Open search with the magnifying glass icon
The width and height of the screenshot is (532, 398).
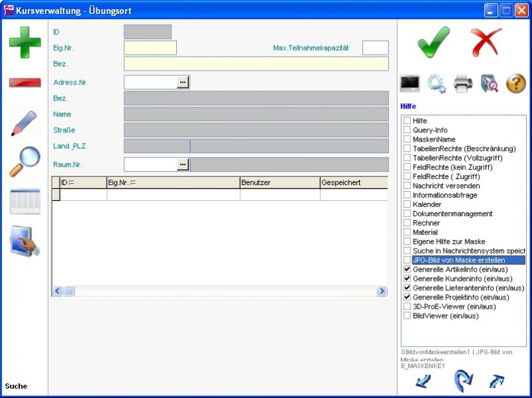[25, 162]
